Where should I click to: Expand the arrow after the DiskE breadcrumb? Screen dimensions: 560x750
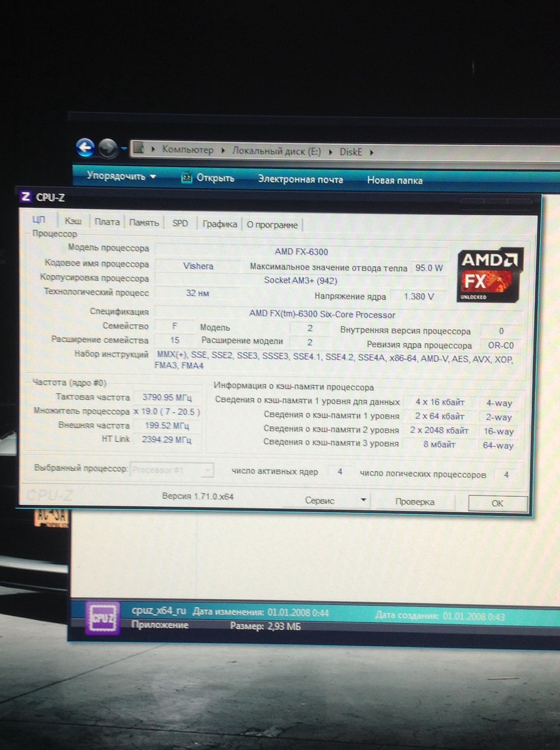371,153
